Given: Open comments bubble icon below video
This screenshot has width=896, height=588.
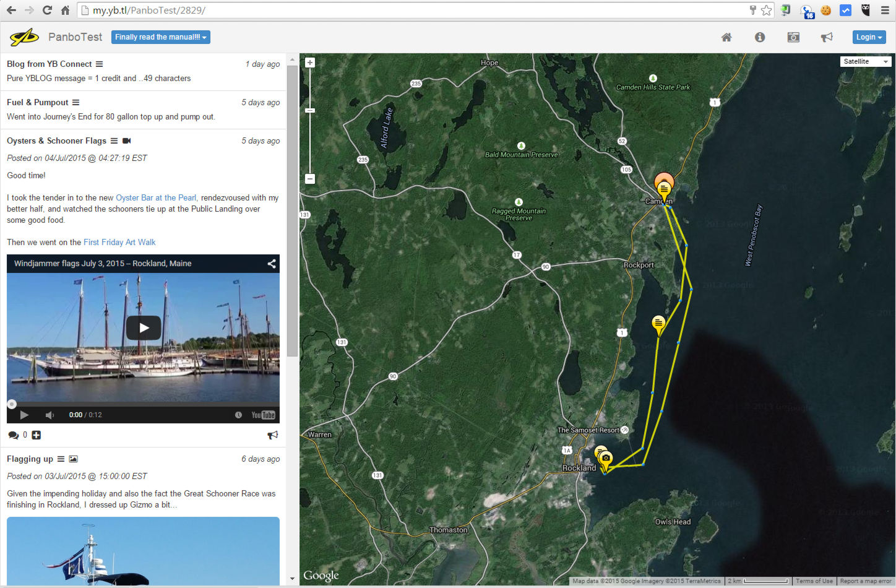Looking at the screenshot, I should click(13, 435).
